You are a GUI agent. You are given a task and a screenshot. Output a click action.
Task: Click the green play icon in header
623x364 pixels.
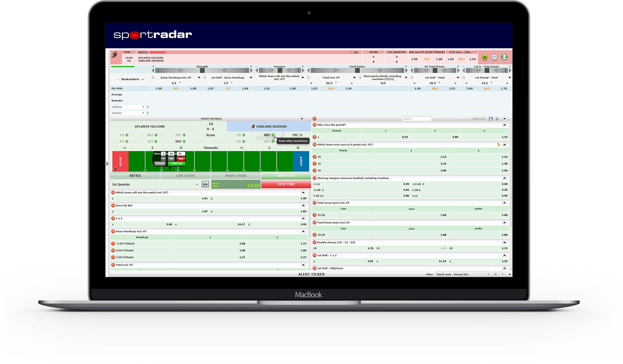click(x=485, y=57)
